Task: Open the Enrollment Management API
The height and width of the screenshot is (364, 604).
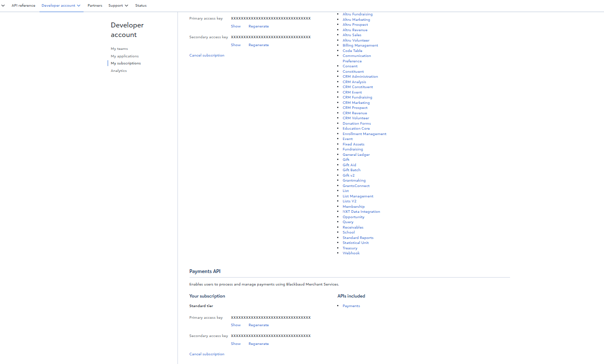Action: (x=365, y=134)
